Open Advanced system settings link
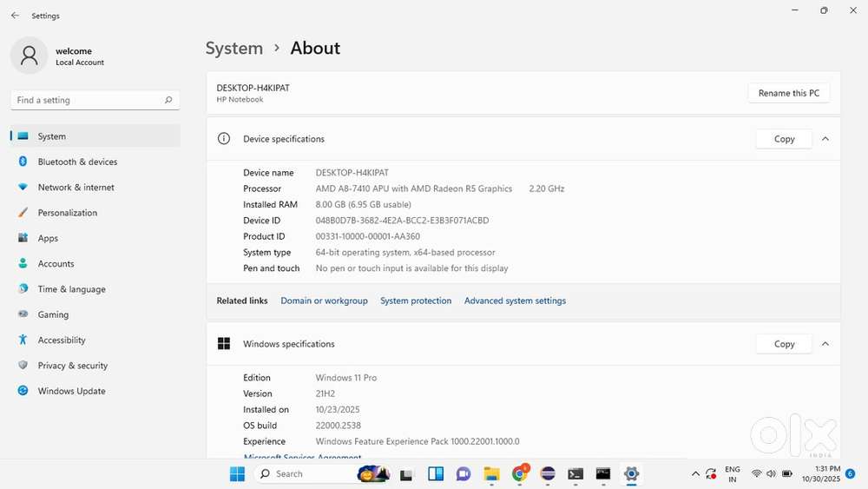The width and height of the screenshot is (868, 489). coord(515,301)
